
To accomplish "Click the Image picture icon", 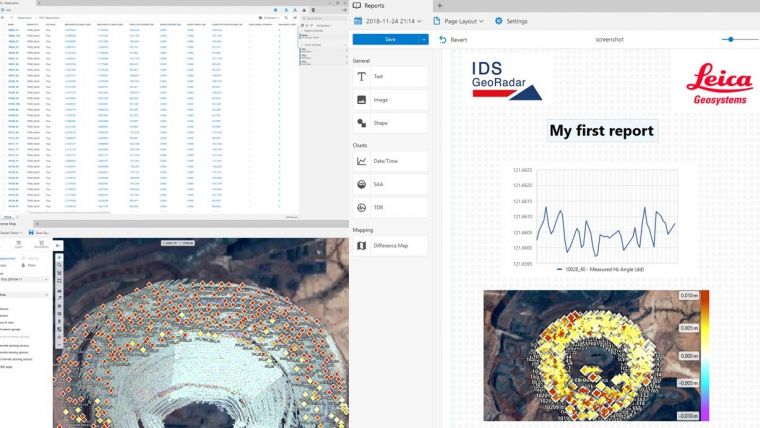I will coord(362,100).
